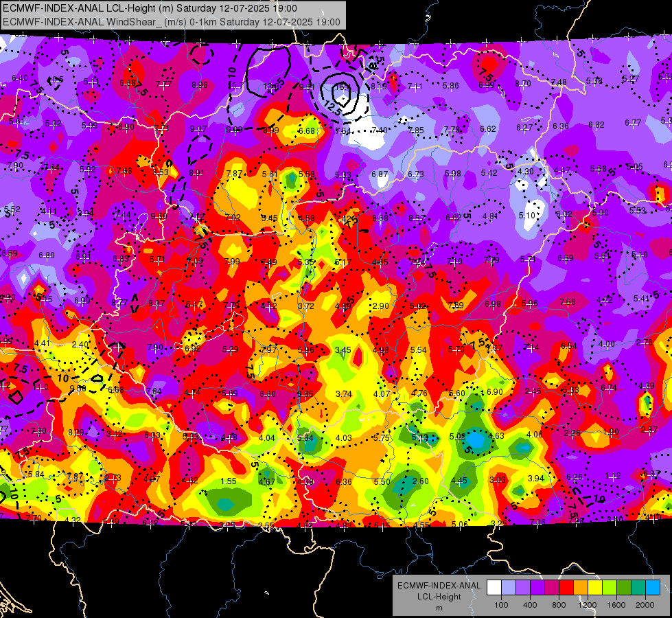Click the wind shear value 8.53

pos(161,172)
